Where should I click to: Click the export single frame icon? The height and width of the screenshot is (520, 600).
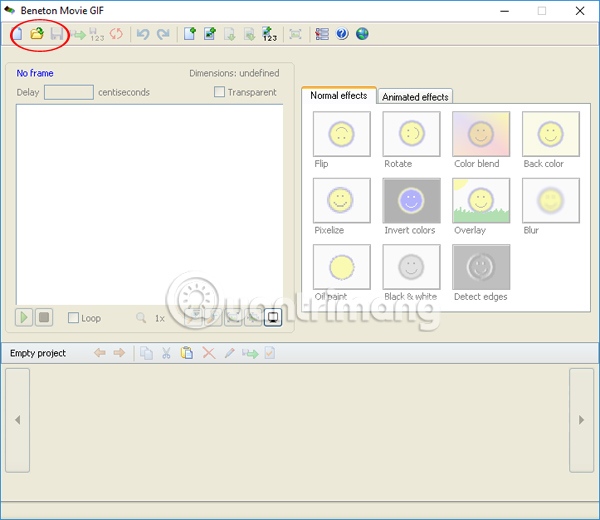(x=230, y=34)
